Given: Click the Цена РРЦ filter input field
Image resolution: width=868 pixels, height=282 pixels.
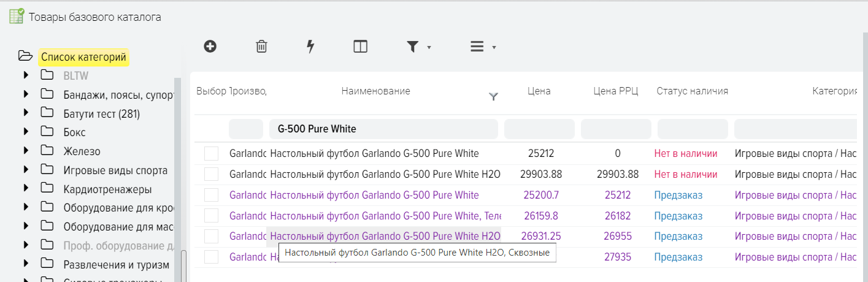Looking at the screenshot, I should point(616,129).
